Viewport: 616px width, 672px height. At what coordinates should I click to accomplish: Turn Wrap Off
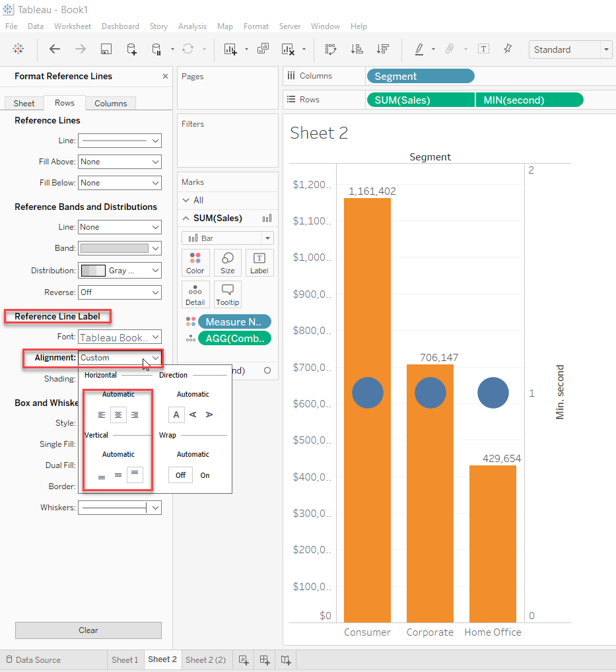[x=180, y=475]
